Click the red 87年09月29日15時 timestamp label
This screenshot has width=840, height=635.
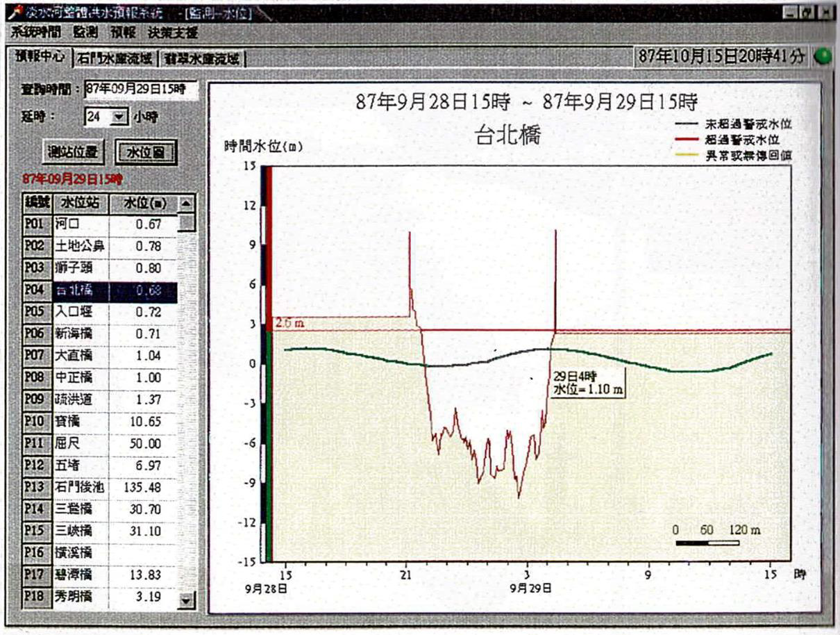coord(72,179)
